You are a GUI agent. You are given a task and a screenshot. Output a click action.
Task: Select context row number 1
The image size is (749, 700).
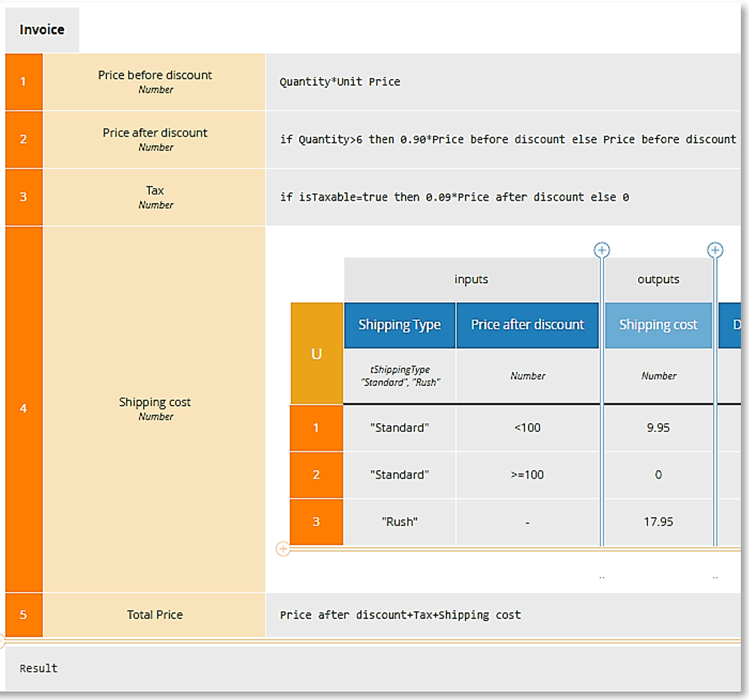click(23, 82)
